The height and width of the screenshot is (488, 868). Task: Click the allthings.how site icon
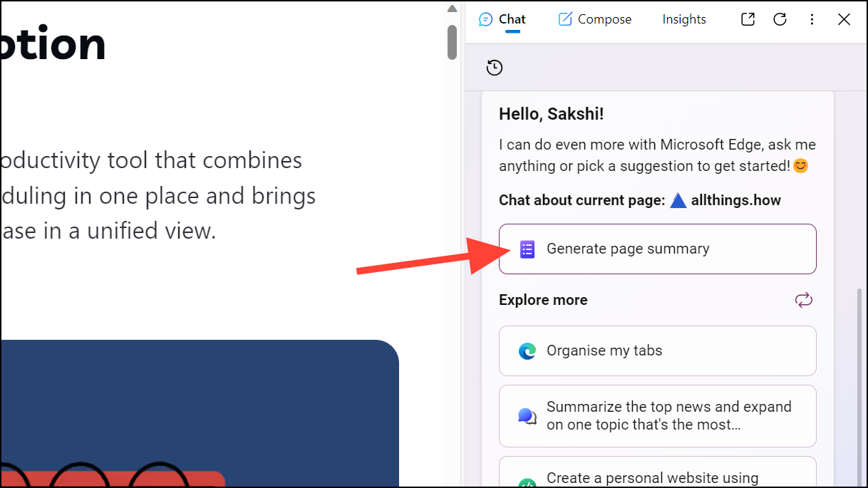678,200
